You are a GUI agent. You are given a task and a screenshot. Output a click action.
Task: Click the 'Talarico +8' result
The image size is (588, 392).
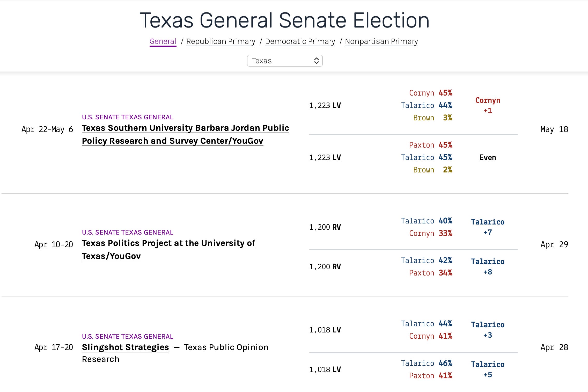(x=488, y=267)
